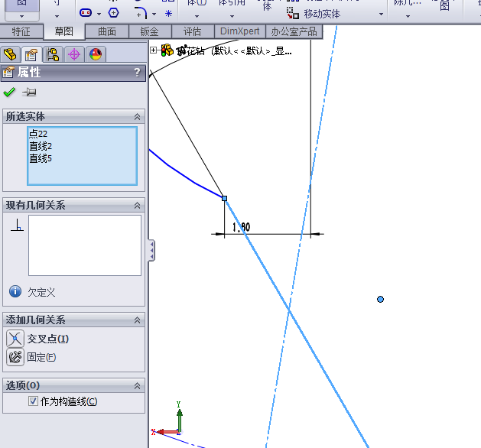The width and height of the screenshot is (481, 448).
Task: Open the DimXpert tab
Action: click(x=239, y=31)
